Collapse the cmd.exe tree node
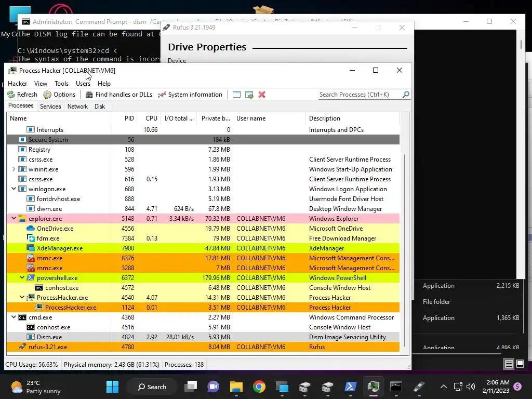Image resolution: width=532 pixels, height=399 pixels. (14, 317)
